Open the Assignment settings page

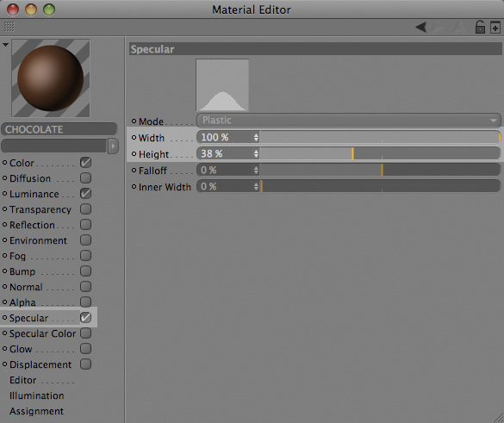[x=36, y=411]
